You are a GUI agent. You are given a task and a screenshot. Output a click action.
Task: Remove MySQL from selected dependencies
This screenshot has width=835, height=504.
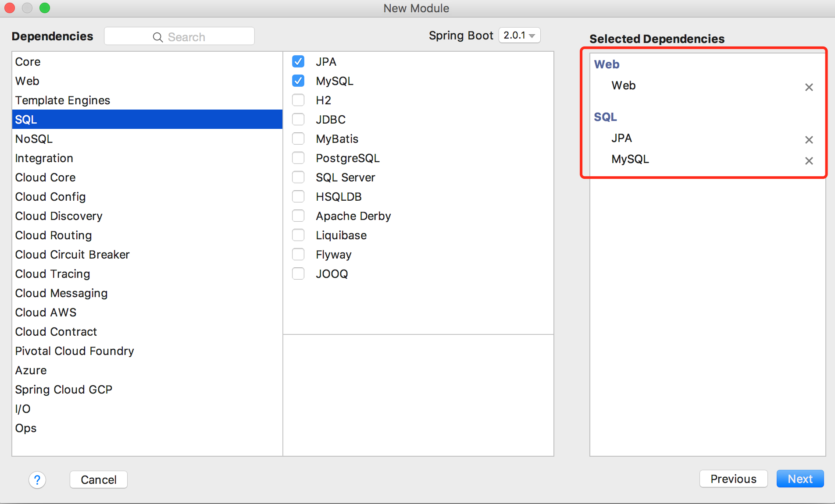point(809,160)
